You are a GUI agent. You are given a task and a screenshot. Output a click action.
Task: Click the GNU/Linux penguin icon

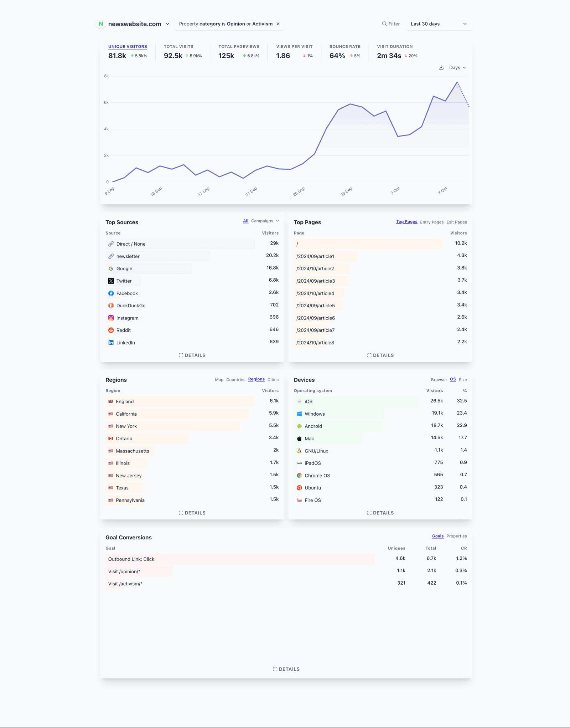pos(299,451)
